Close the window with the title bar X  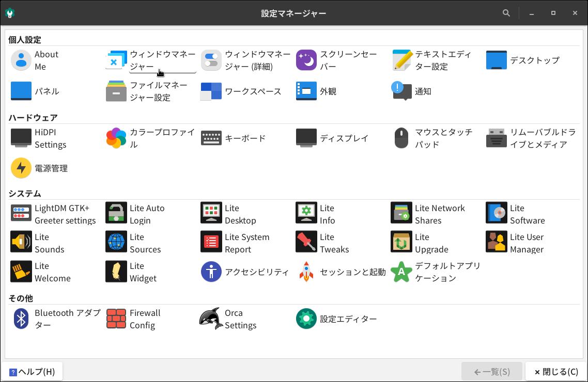575,13
